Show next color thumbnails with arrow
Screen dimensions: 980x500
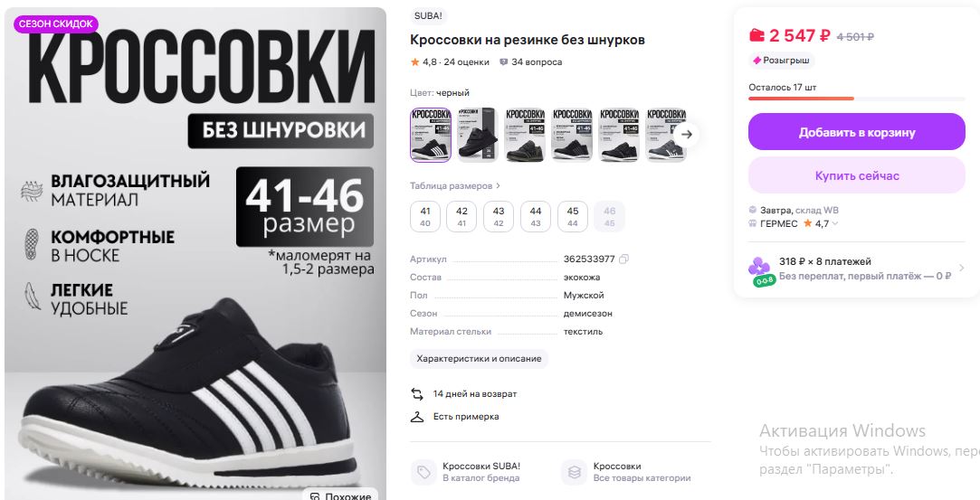686,134
